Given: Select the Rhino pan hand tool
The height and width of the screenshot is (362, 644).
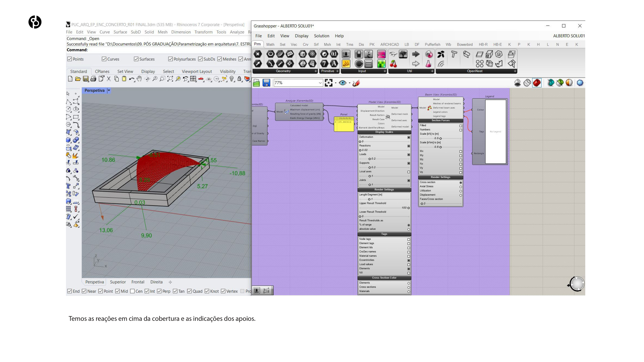Looking at the screenshot, I should click(x=139, y=79).
